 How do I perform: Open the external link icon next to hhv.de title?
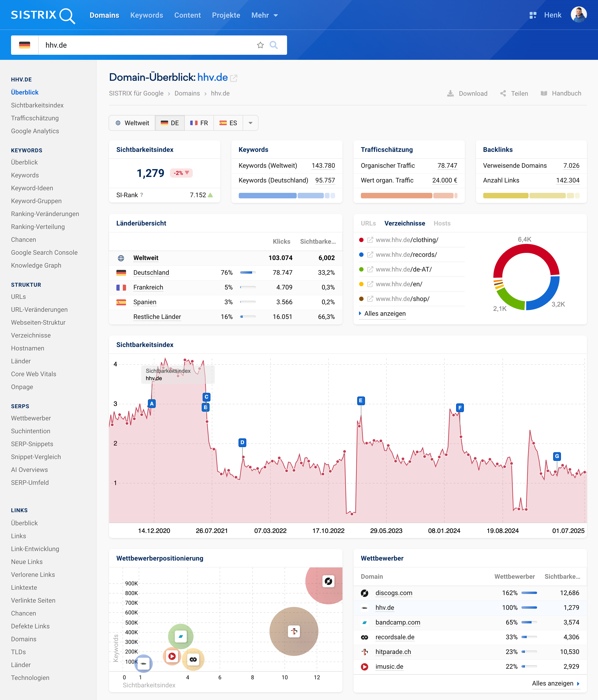click(x=234, y=78)
